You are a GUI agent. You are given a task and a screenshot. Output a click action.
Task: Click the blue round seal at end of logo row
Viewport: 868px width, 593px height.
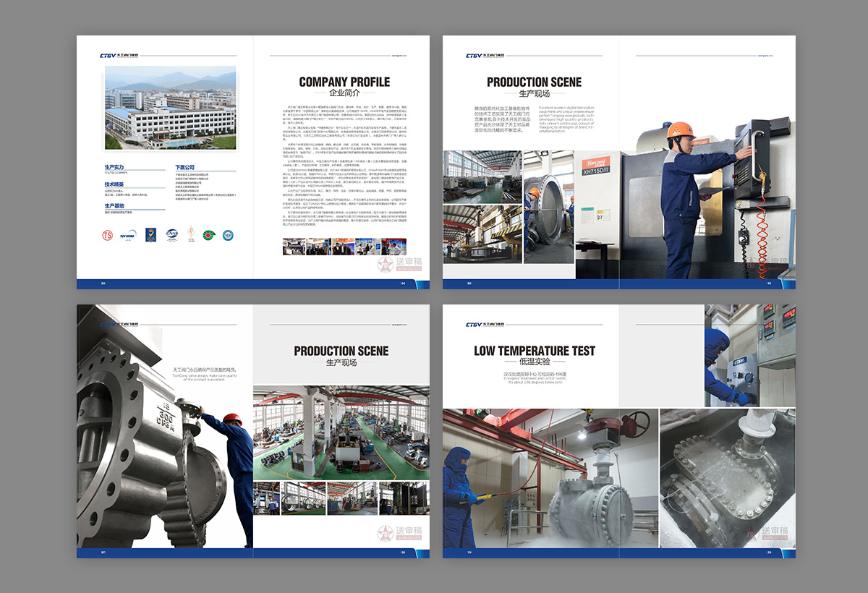pyautogui.click(x=228, y=234)
